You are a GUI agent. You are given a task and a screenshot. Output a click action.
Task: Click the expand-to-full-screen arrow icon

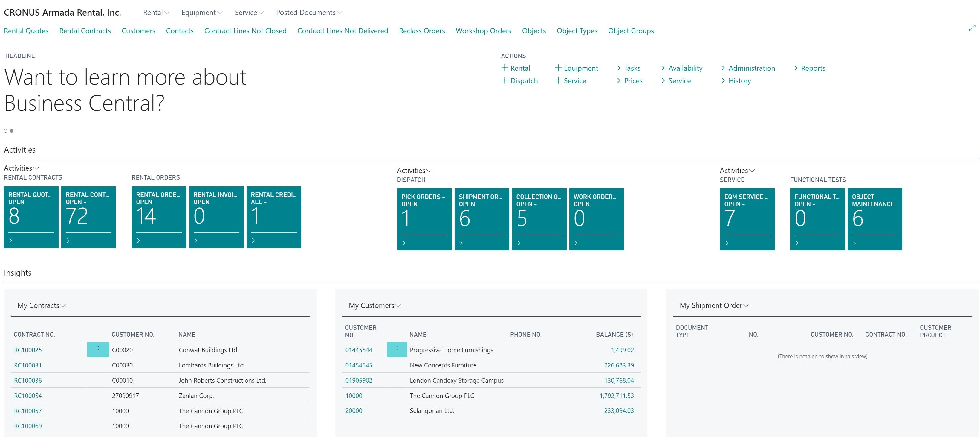pyautogui.click(x=973, y=28)
